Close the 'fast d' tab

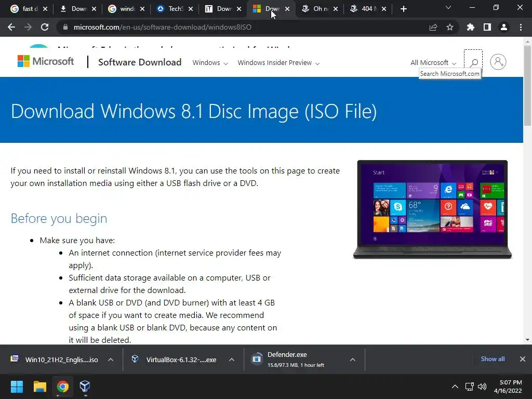(x=46, y=9)
